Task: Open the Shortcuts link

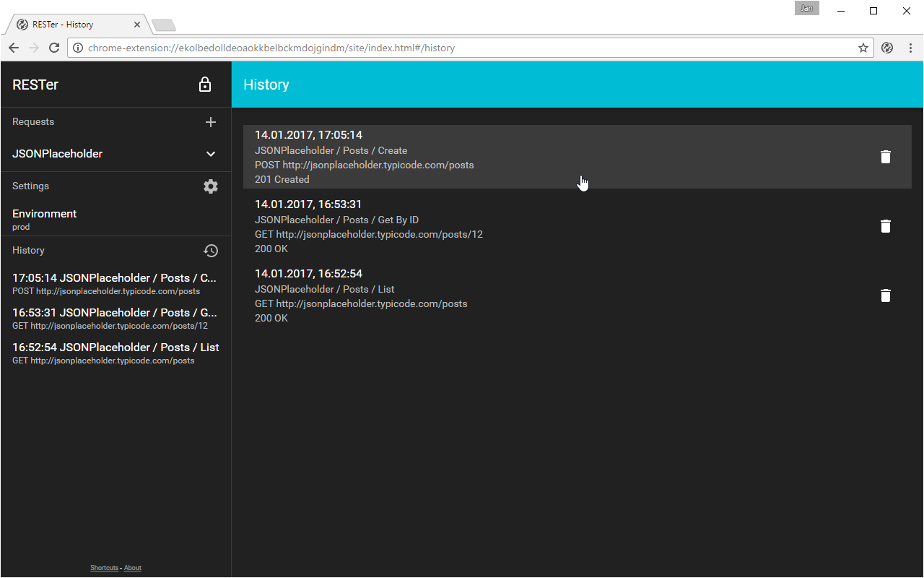Action: pyautogui.click(x=104, y=568)
